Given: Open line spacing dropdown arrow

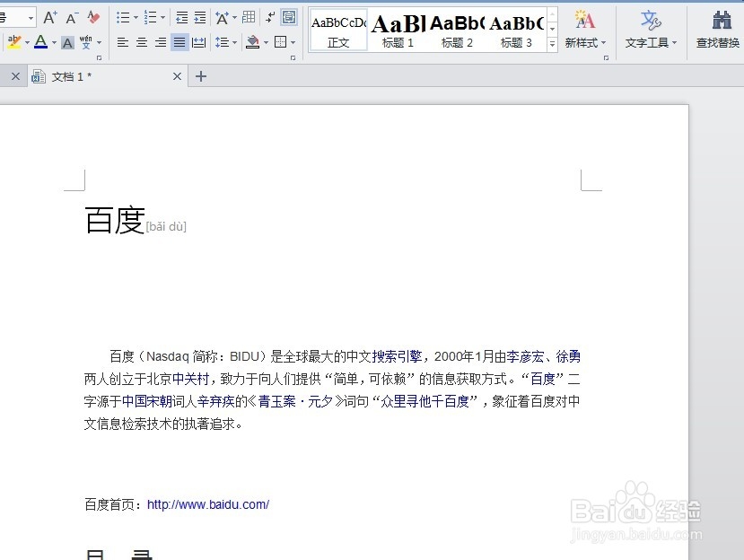Looking at the screenshot, I should click(234, 43).
